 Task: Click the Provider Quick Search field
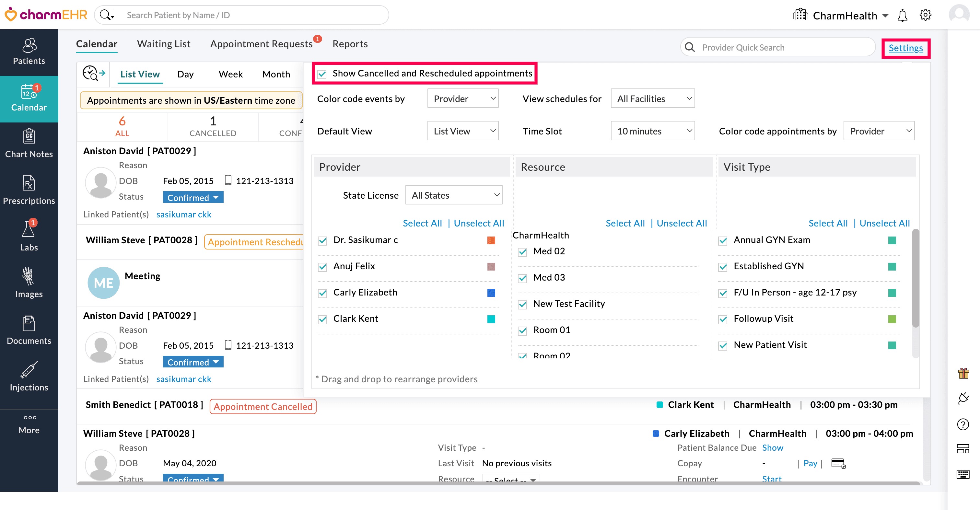(784, 48)
